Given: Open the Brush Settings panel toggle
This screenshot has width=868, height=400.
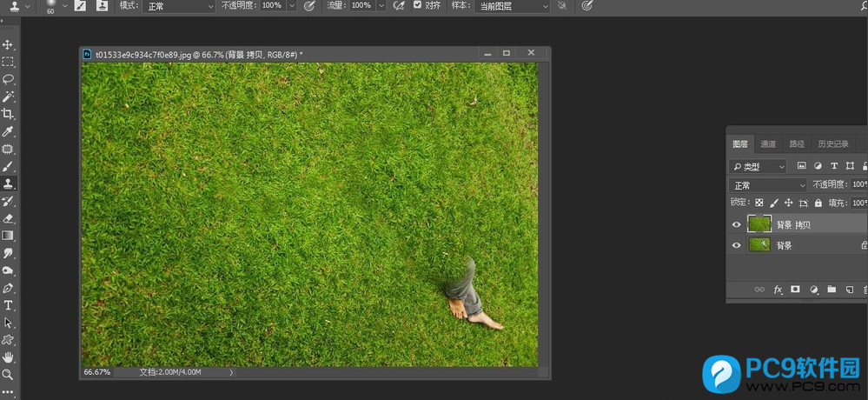Looking at the screenshot, I should click(80, 5).
